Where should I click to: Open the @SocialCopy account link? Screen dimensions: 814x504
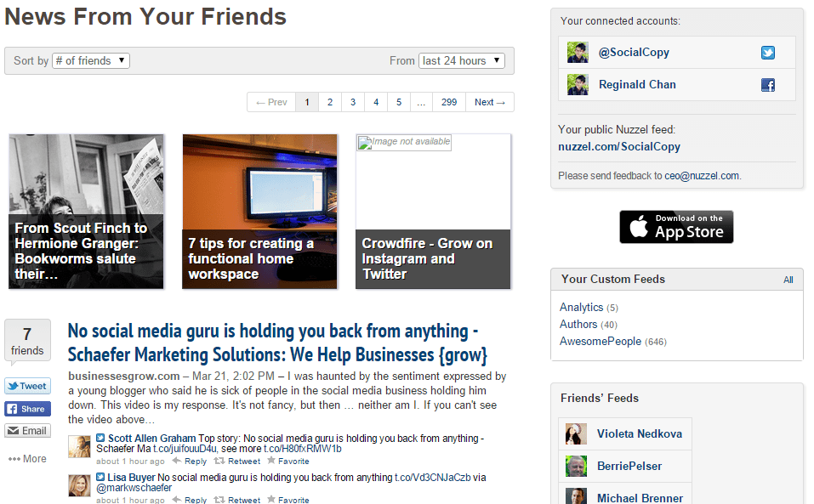[x=634, y=53]
